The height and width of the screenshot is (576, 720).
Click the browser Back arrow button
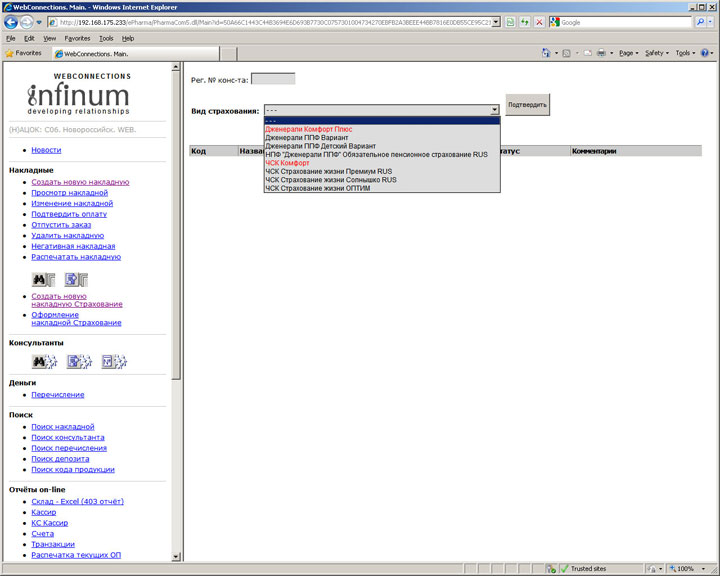tap(11, 22)
